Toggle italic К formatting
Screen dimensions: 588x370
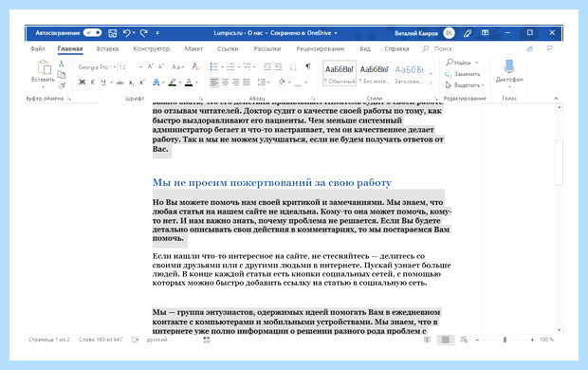click(93, 83)
